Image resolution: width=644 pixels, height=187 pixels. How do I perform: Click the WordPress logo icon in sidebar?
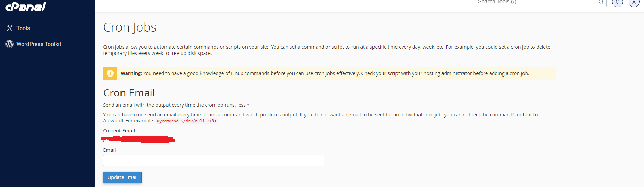click(10, 44)
